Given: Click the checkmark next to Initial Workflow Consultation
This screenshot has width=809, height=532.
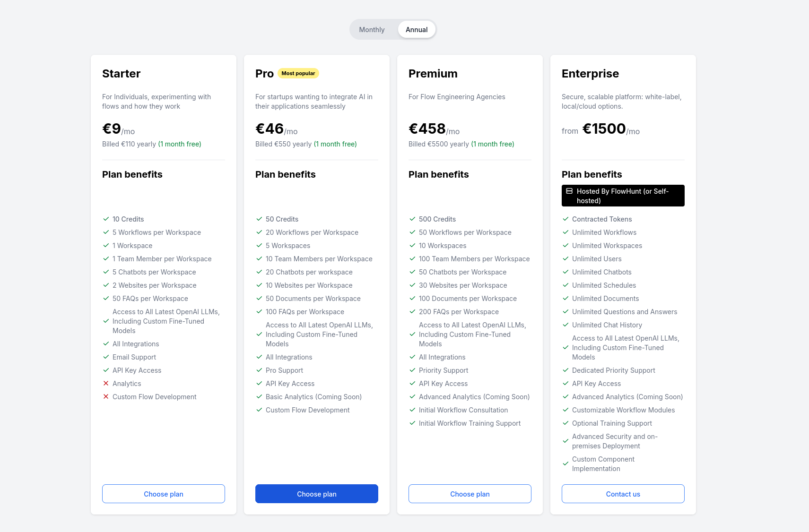Looking at the screenshot, I should (412, 410).
